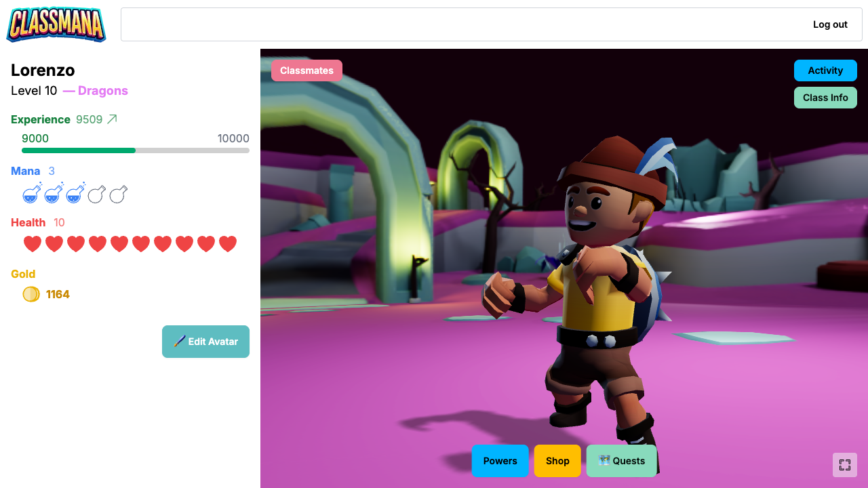Image resolution: width=868 pixels, height=488 pixels.
Task: Open the Shop
Action: 557,461
